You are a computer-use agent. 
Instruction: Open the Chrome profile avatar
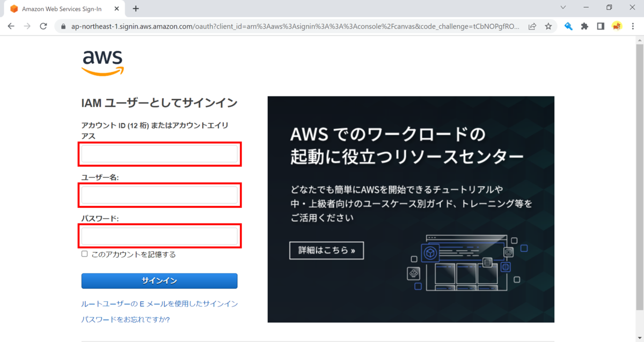(617, 26)
